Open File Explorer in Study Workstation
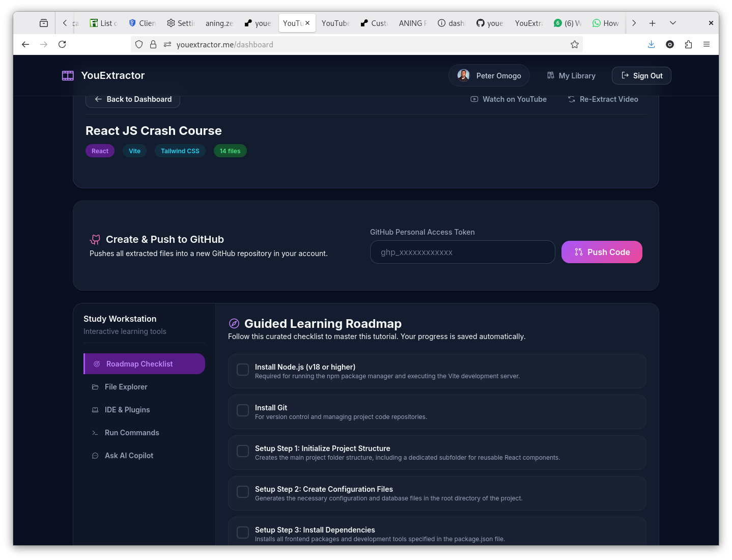 point(144,387)
